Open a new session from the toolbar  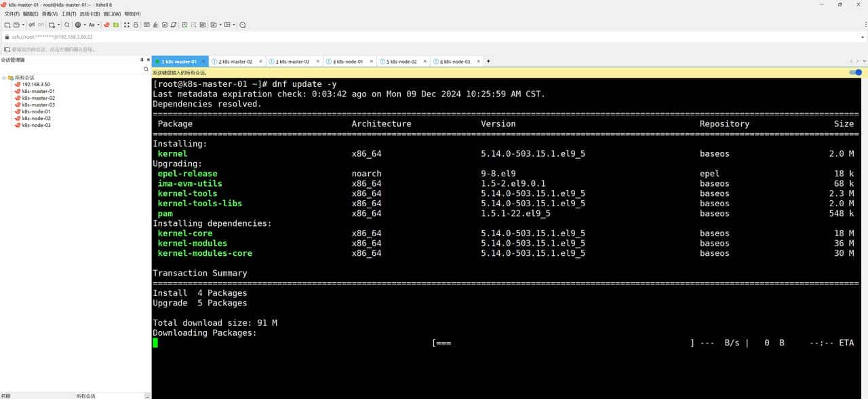[x=7, y=25]
